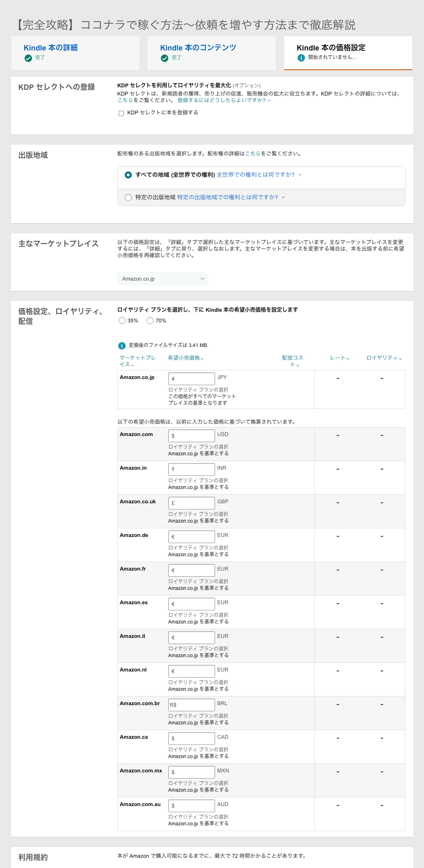Open the Amazon.co.jp marketplace dropdown

(x=163, y=279)
